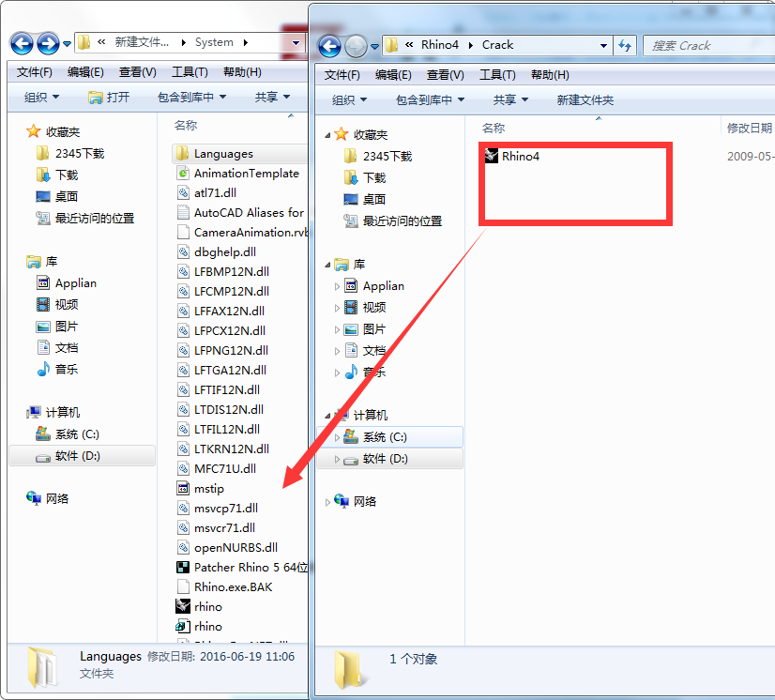Open 组织 menu in the Crack window toolbar
775x700 pixels.
coord(349,100)
